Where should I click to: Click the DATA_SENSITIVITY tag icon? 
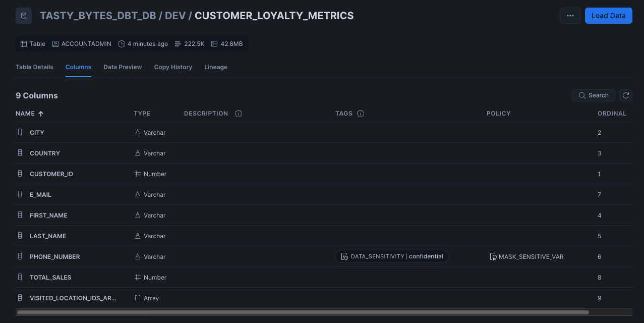pos(344,256)
